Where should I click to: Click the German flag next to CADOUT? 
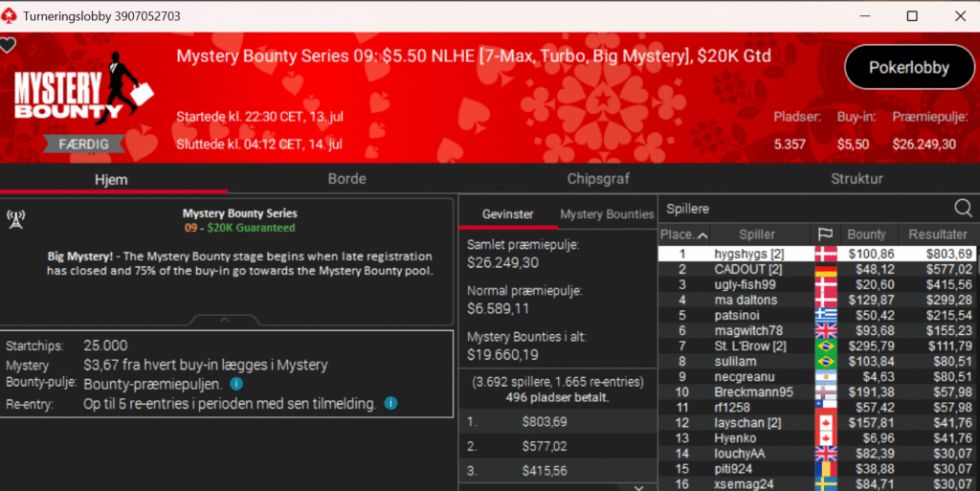pos(826,269)
